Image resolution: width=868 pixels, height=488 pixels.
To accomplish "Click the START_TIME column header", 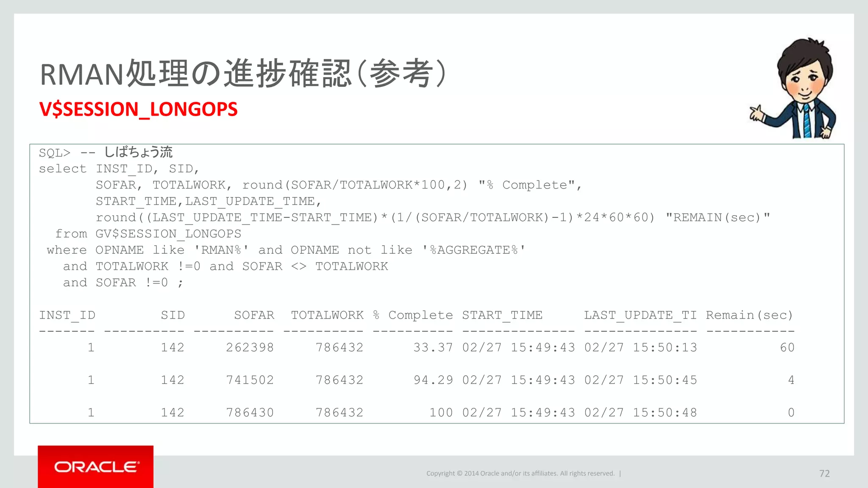I will click(x=502, y=315).
